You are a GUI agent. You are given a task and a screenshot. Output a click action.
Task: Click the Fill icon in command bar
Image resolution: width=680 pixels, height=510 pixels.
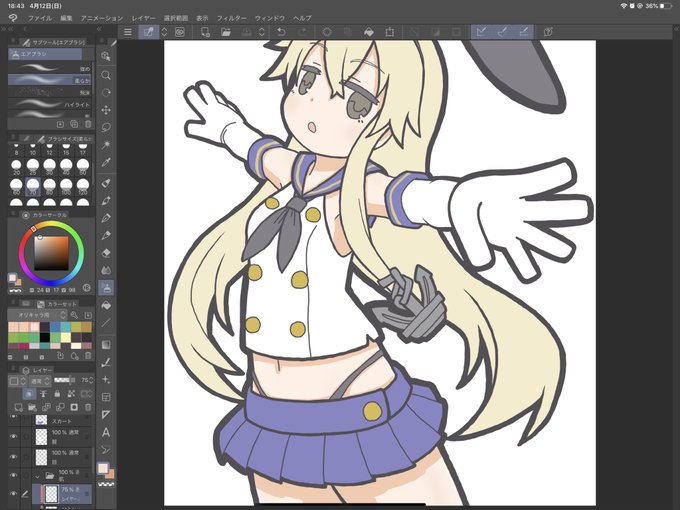coord(369,32)
